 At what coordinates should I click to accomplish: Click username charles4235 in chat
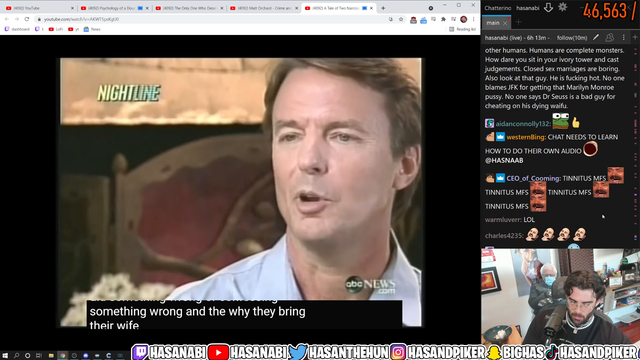click(x=504, y=236)
